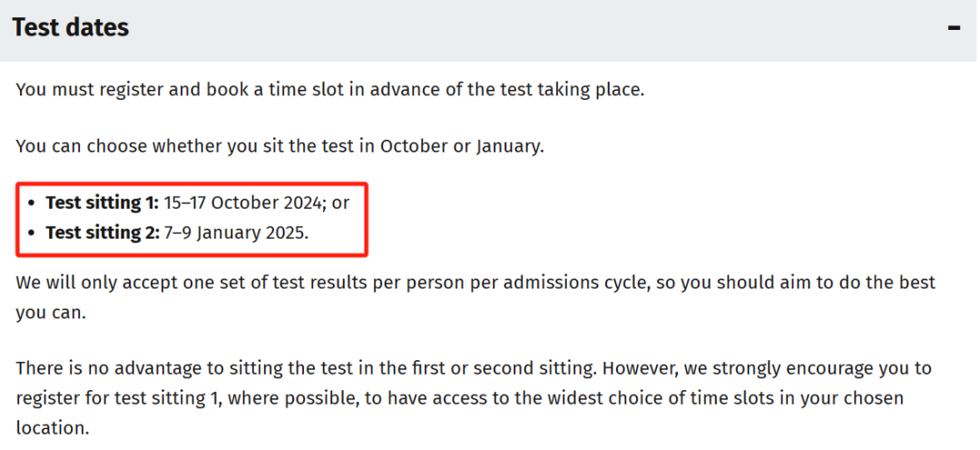Click the red highlighted box border
Viewport: 980px width, 450px height.
click(191, 184)
